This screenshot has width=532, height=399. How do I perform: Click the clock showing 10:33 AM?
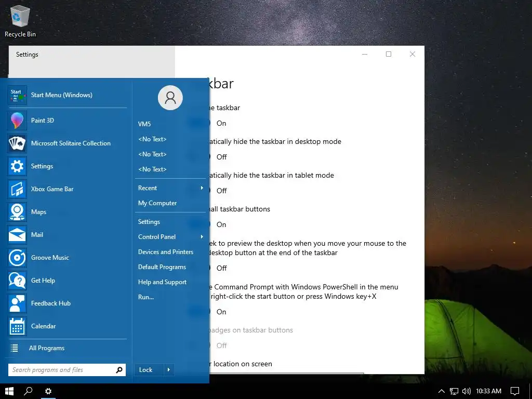[488, 391]
